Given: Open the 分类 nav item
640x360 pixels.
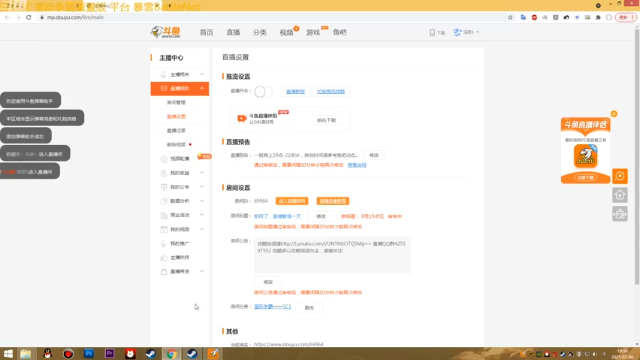Looking at the screenshot, I should point(260,32).
